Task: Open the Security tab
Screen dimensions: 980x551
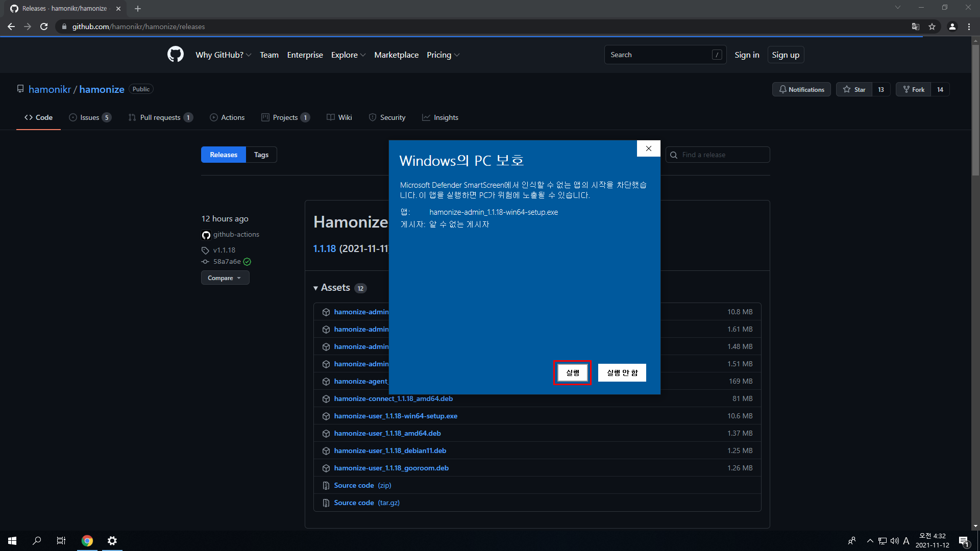Action: pyautogui.click(x=387, y=117)
